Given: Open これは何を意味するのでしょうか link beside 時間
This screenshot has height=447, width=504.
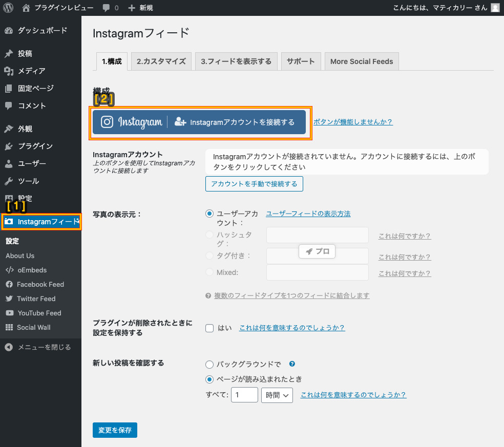Looking at the screenshot, I should tap(353, 395).
